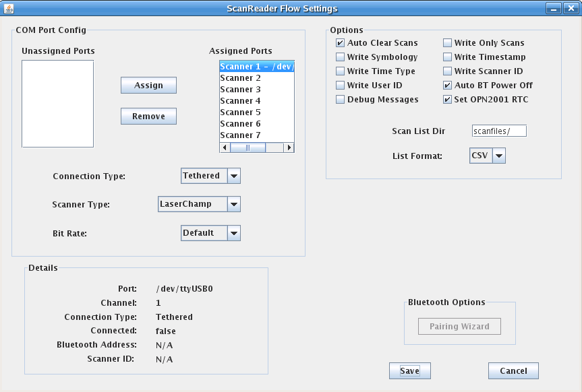The image size is (582, 392).
Task: Disable Auto BT Power Off
Action: 447,85
